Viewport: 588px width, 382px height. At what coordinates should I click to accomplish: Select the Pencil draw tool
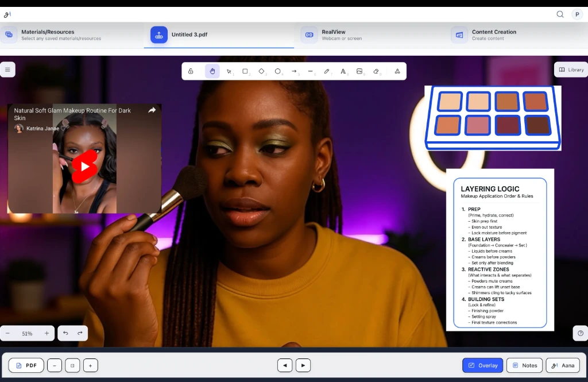327,71
